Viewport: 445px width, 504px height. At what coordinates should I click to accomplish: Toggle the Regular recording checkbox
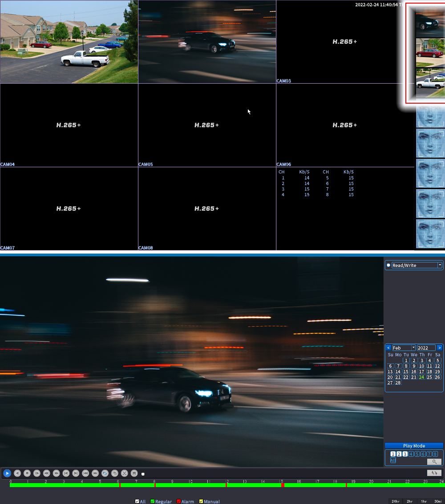(153, 501)
